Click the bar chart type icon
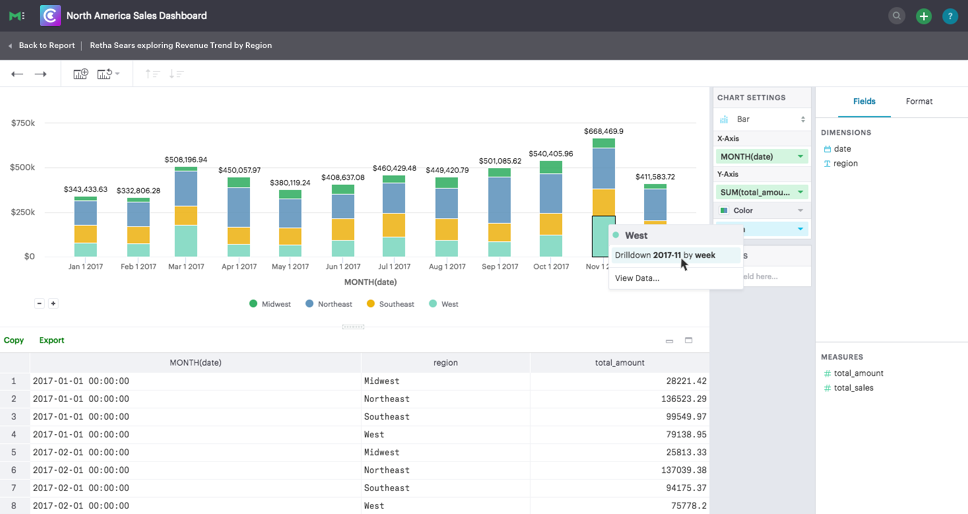This screenshot has width=968, height=514. pyautogui.click(x=724, y=119)
